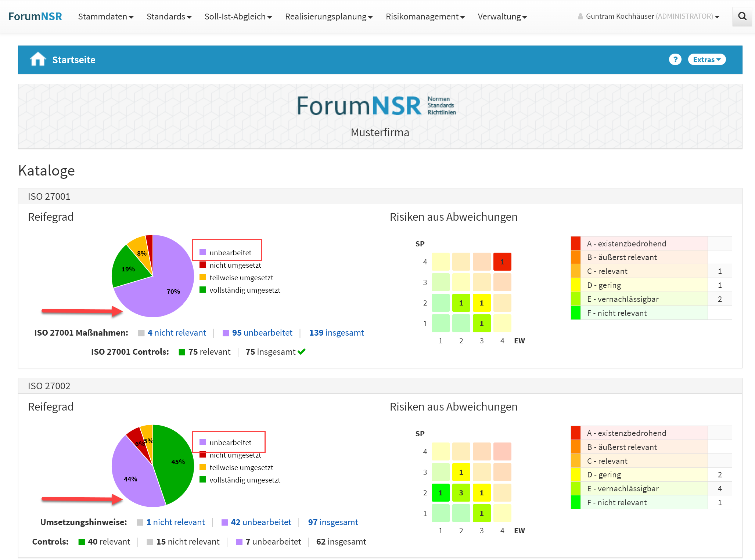The width and height of the screenshot is (755, 560).
Task: Open the Risikomanagement menu
Action: (x=425, y=17)
